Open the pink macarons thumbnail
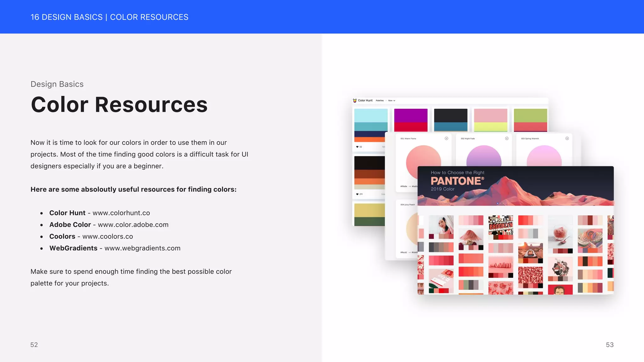 click(501, 266)
